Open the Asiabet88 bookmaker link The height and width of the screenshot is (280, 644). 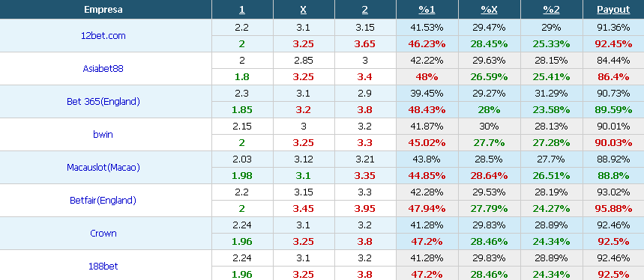click(x=103, y=68)
